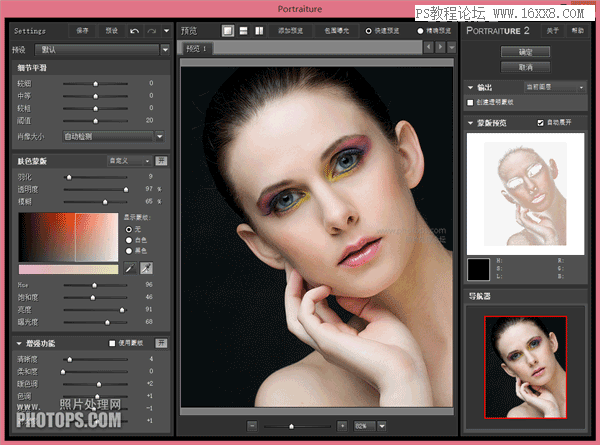
Task: Redo the settings change
Action: point(152,31)
